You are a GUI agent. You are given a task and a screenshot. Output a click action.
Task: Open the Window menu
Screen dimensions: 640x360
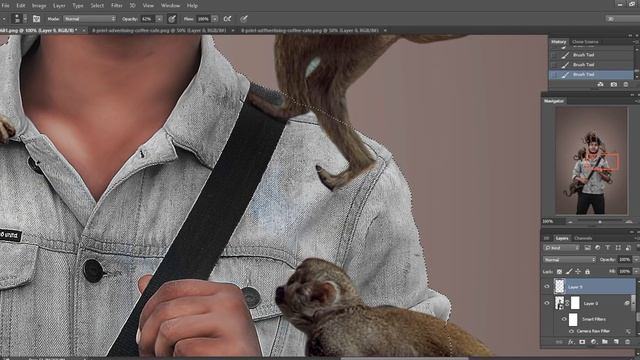pyautogui.click(x=170, y=6)
